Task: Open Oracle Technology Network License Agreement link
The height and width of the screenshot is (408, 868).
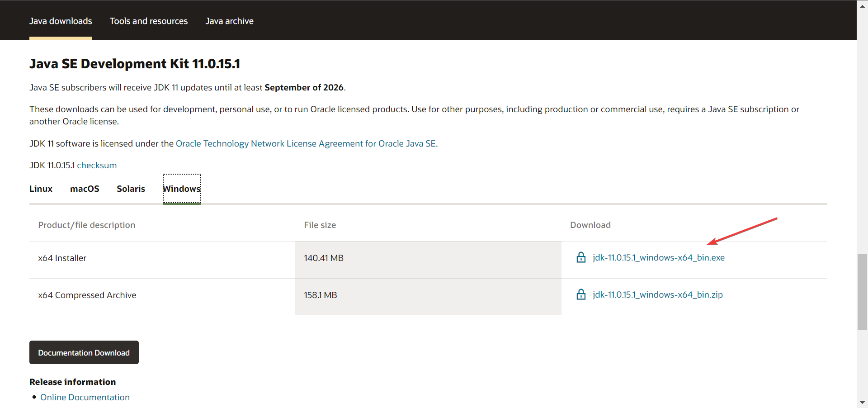Action: tap(306, 143)
